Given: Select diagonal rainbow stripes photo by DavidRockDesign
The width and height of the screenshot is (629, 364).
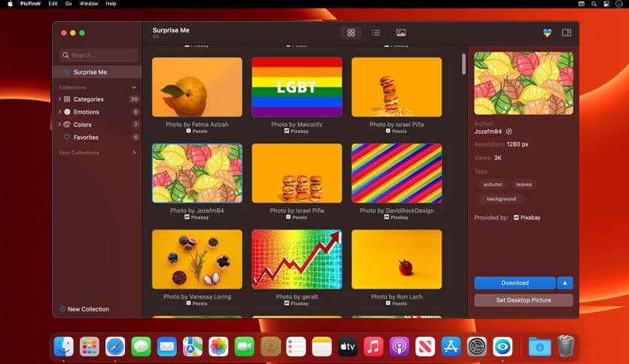Looking at the screenshot, I should coord(397,173).
